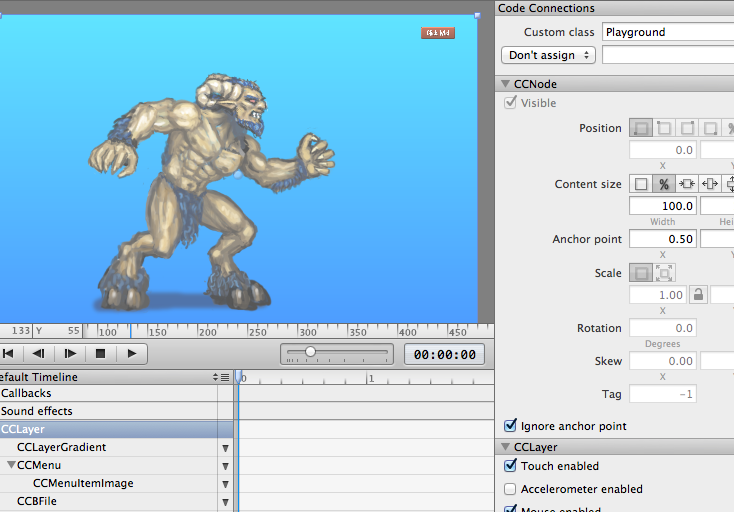Click the Content size Width field
Screen dimensions: 734x512
(x=663, y=206)
